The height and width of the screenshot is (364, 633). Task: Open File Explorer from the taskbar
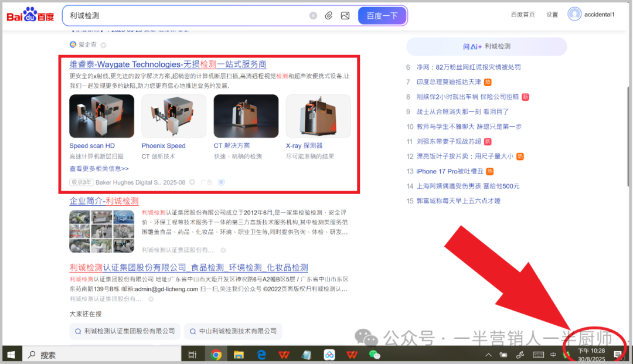coord(239,355)
